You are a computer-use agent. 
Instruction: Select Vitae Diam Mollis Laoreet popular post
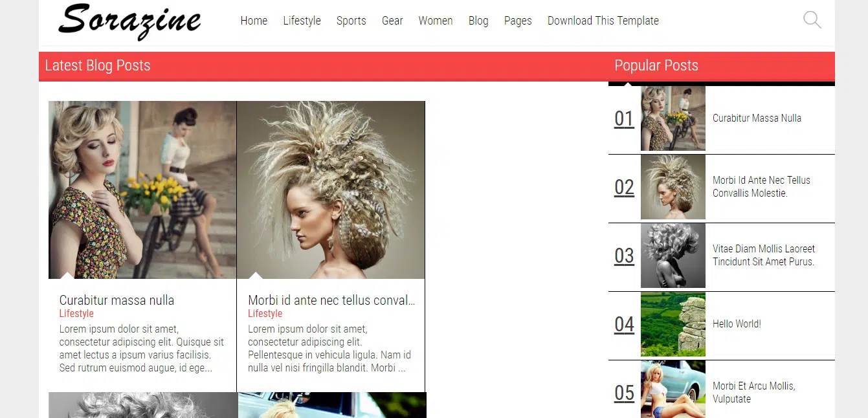click(x=763, y=255)
